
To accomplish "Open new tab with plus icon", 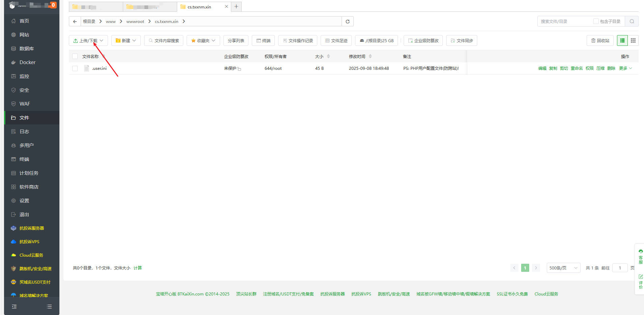I will [x=236, y=7].
